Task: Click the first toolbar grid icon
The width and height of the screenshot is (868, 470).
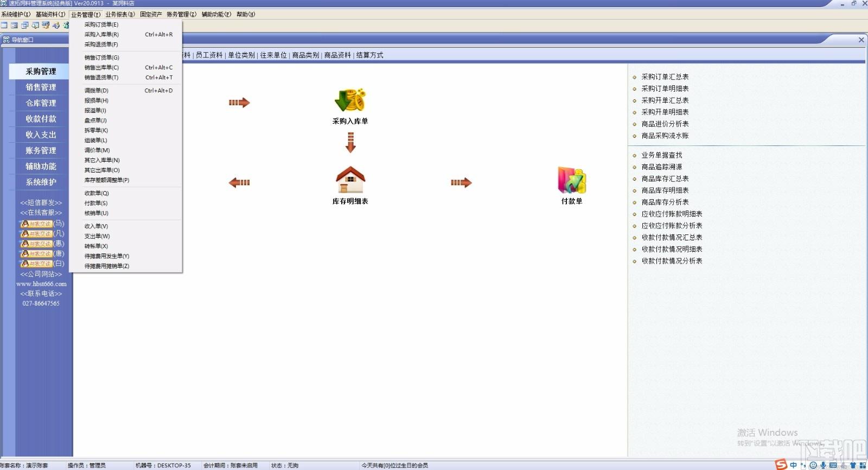Action: pyautogui.click(x=4, y=25)
